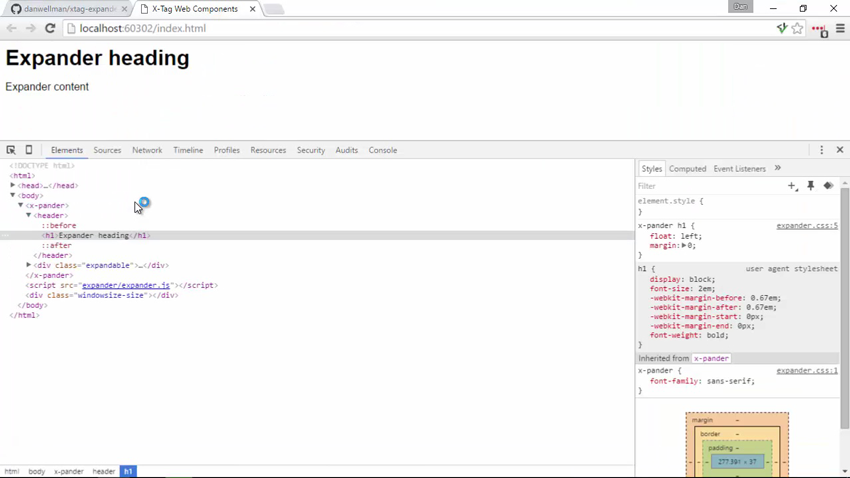Click the red dots extension icon

[820, 30]
